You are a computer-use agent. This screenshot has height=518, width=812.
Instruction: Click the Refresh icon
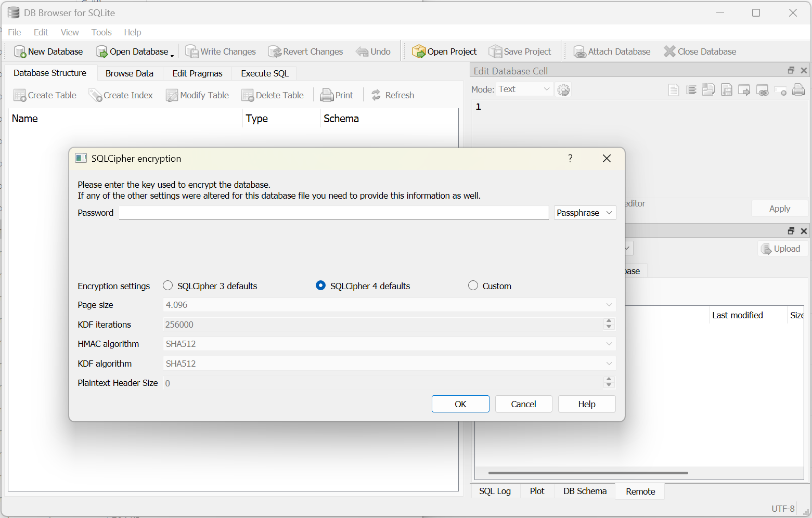point(376,95)
